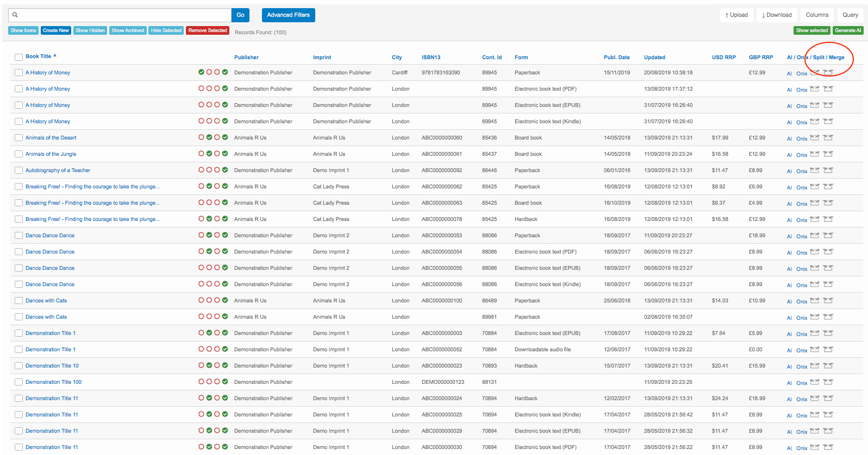Select the Demonstration Title 100 row checkbox
Viewport: 868px width, 455px height.
click(18, 382)
